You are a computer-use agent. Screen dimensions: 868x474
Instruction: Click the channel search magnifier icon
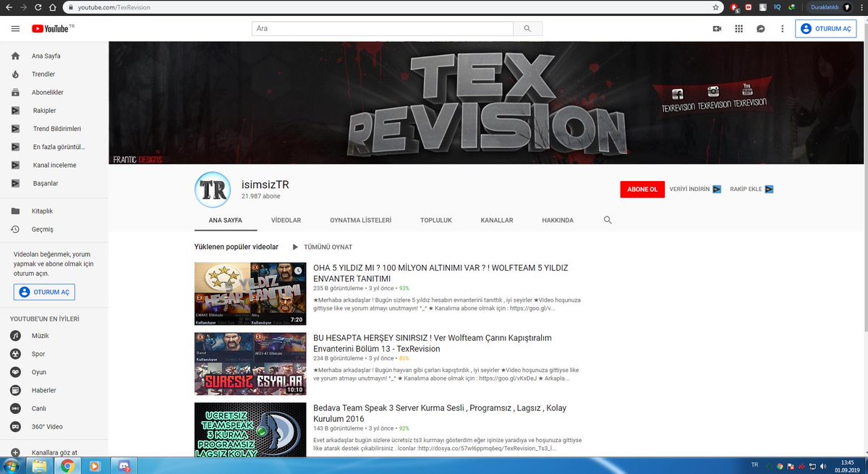[x=608, y=220]
